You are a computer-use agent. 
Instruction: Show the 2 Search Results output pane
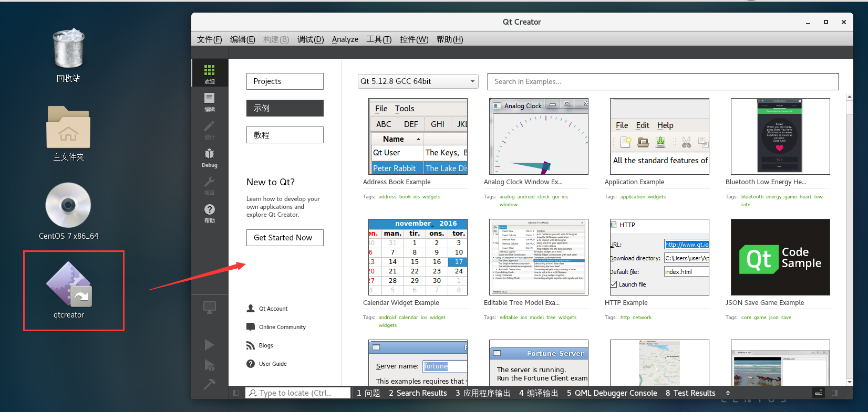pyautogui.click(x=418, y=393)
